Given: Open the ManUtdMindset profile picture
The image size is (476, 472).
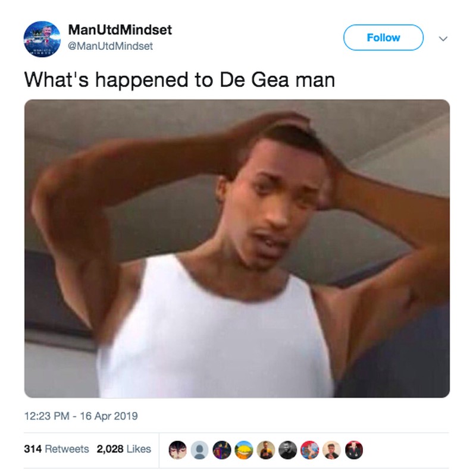Looking at the screenshot, I should point(42,39).
